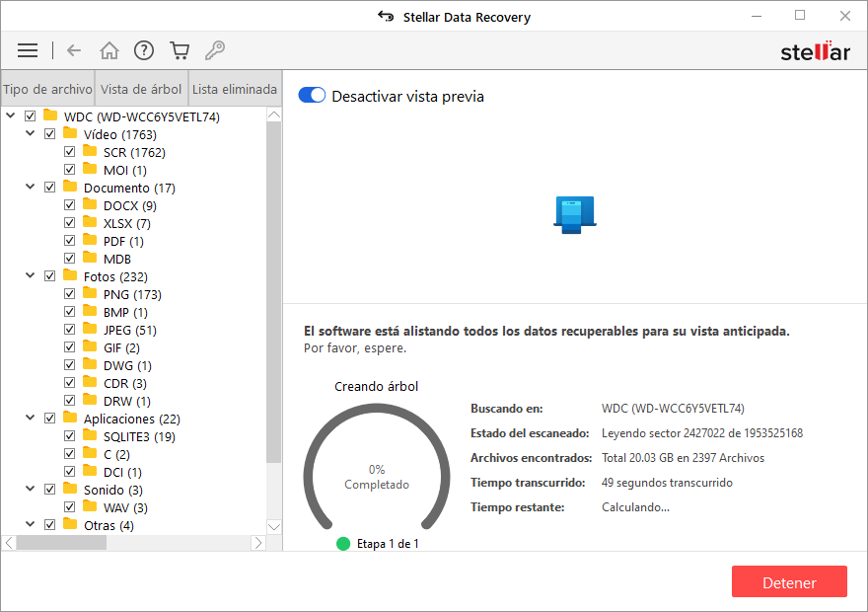This screenshot has height=612, width=868.
Task: Click Leyendo sector status text
Action: click(x=702, y=433)
